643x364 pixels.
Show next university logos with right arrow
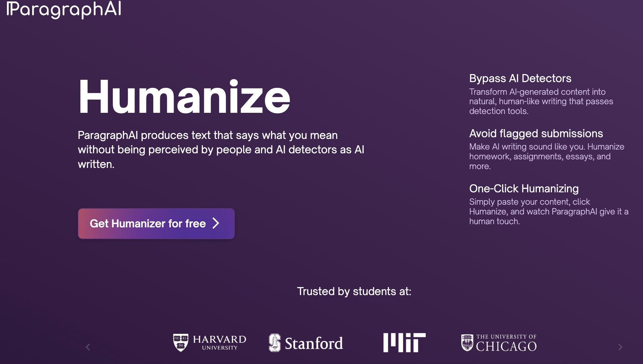click(x=620, y=347)
